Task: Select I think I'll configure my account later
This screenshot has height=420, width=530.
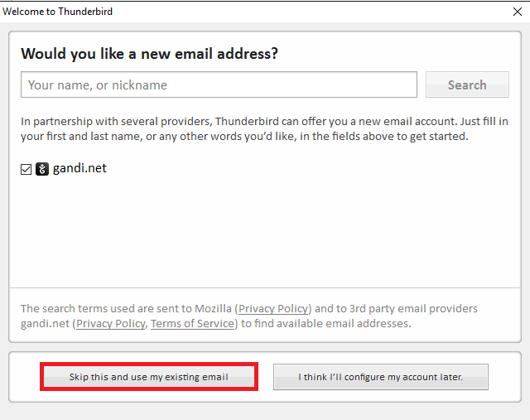Action: (x=381, y=377)
